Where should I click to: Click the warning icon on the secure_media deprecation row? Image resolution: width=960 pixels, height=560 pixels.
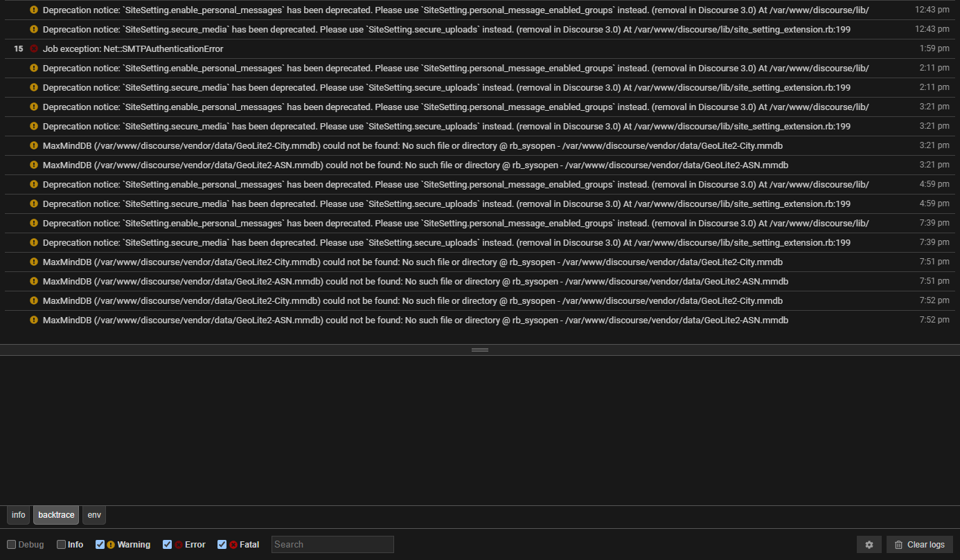coord(34,29)
